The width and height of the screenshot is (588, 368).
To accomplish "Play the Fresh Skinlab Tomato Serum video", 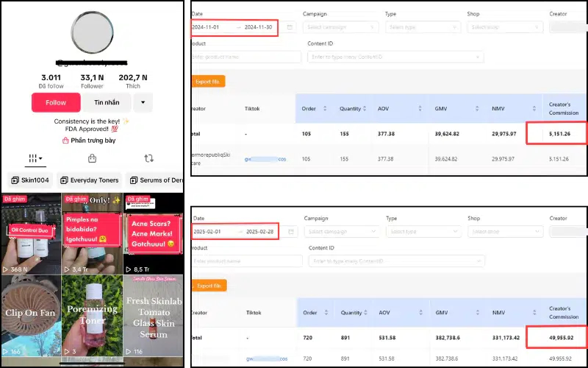I will [x=154, y=316].
